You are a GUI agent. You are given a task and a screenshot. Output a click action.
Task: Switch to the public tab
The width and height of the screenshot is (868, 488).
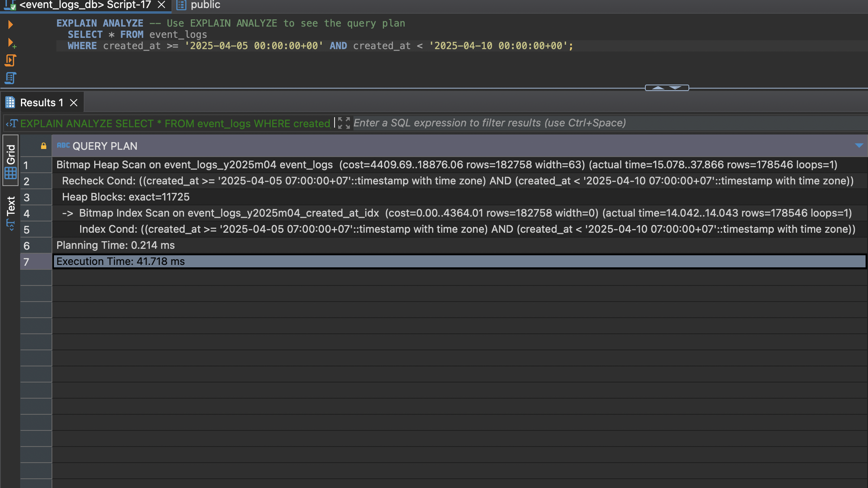(x=205, y=5)
